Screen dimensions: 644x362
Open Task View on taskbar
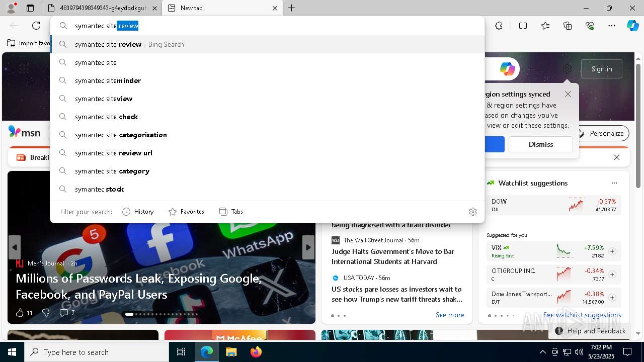(181, 352)
